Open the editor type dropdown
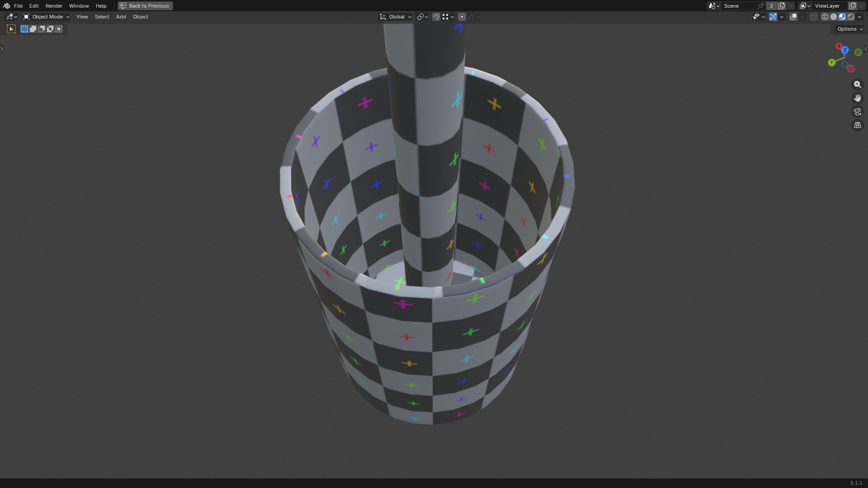The width and height of the screenshot is (868, 488). tap(11, 17)
